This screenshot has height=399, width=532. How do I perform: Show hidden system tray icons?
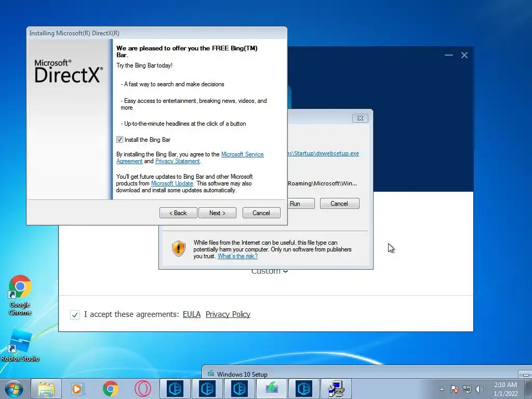pyautogui.click(x=442, y=389)
